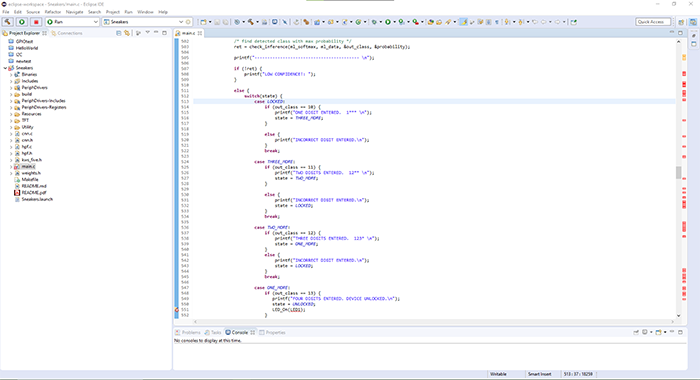The height and width of the screenshot is (380, 700).
Task: Select the C/C++ perspective button
Action: pyautogui.click(x=693, y=22)
